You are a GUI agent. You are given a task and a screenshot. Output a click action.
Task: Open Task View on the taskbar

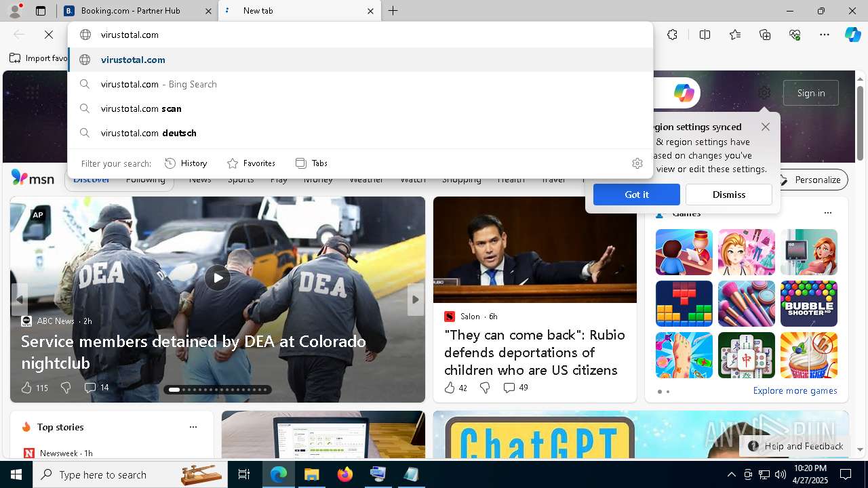(244, 474)
